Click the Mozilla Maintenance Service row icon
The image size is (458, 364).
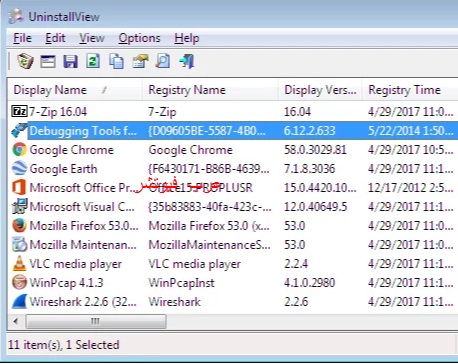click(x=19, y=244)
